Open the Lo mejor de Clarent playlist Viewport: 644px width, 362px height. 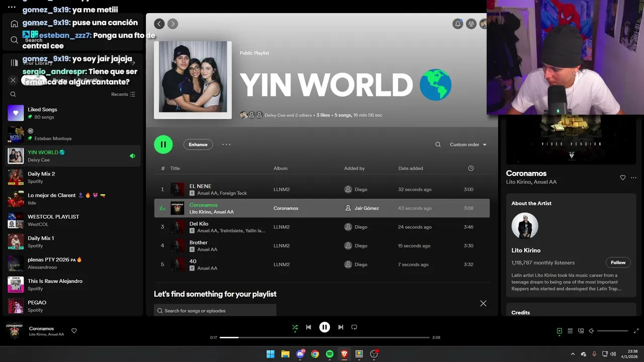(73, 199)
